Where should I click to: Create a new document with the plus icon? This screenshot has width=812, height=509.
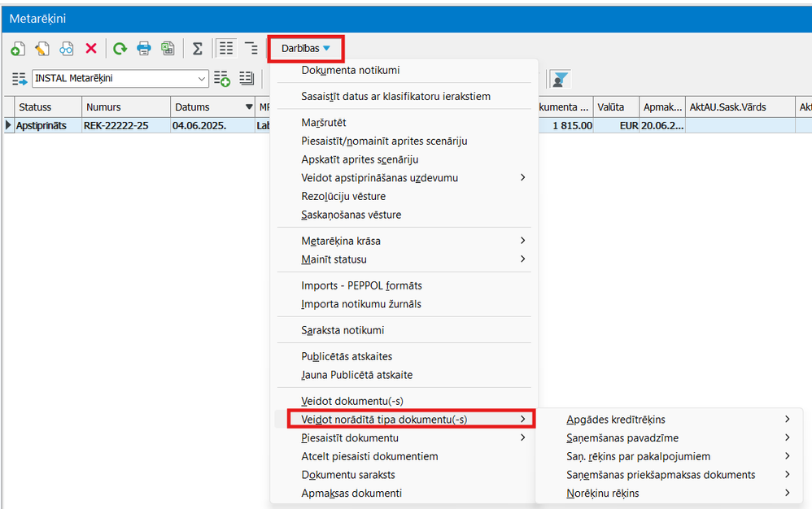coord(18,49)
